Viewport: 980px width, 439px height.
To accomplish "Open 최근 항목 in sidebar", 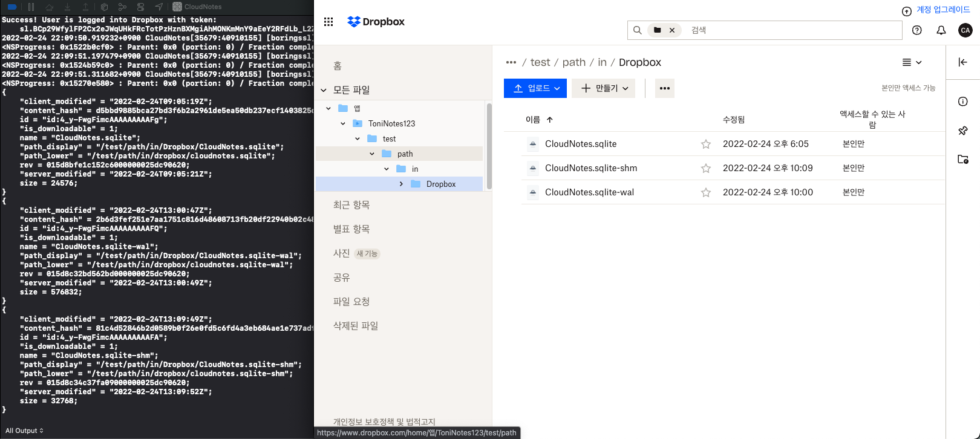I will 351,205.
